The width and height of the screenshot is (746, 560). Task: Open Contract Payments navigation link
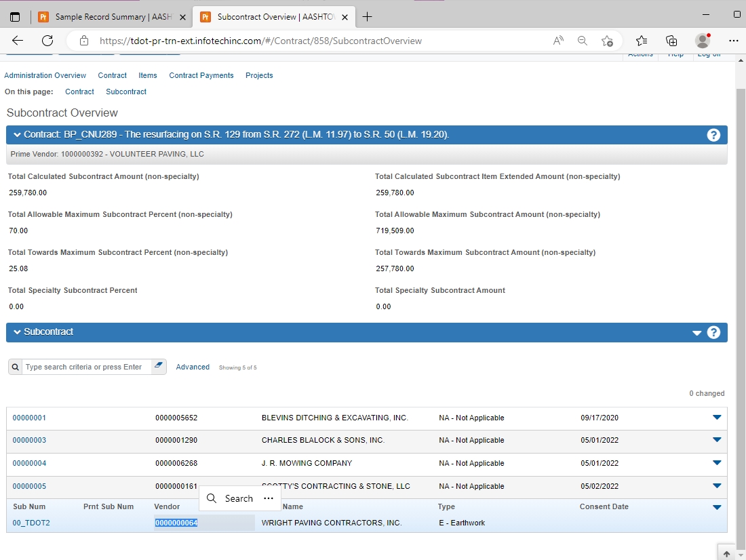pos(201,75)
